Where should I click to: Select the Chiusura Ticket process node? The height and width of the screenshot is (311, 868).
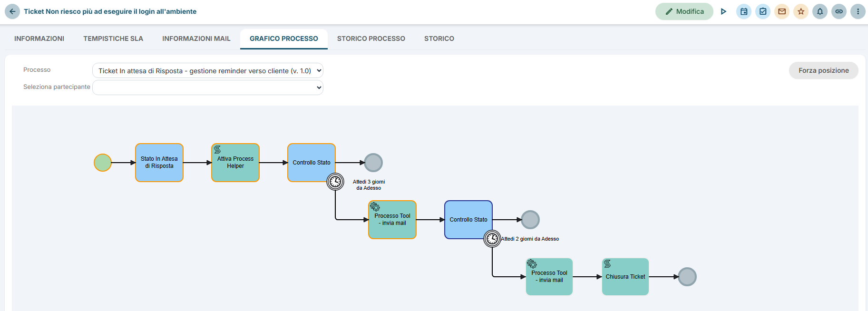point(625,277)
